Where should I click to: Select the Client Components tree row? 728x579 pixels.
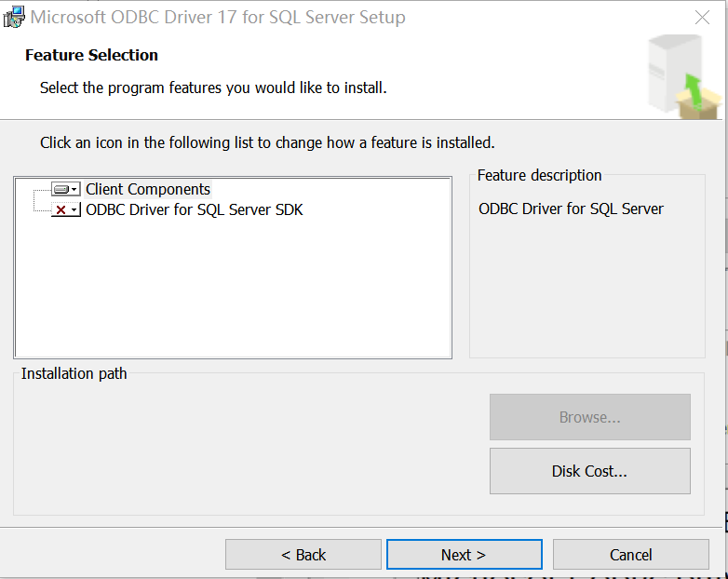[x=148, y=190]
